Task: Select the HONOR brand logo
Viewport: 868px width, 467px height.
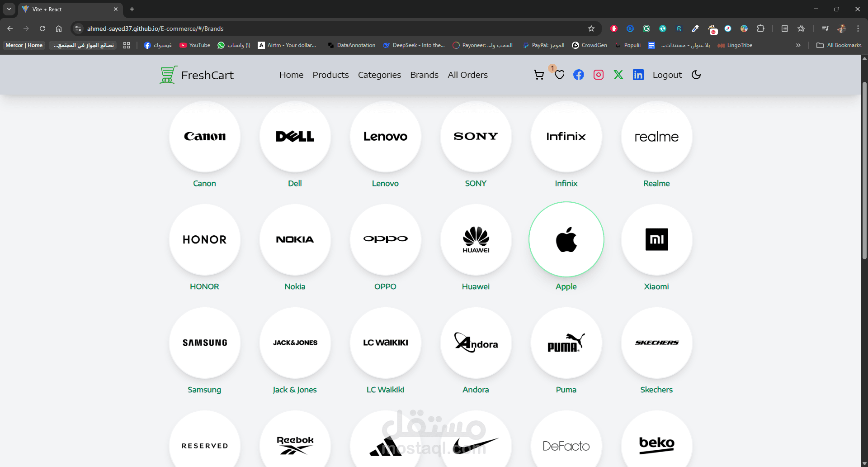Action: 204,239
